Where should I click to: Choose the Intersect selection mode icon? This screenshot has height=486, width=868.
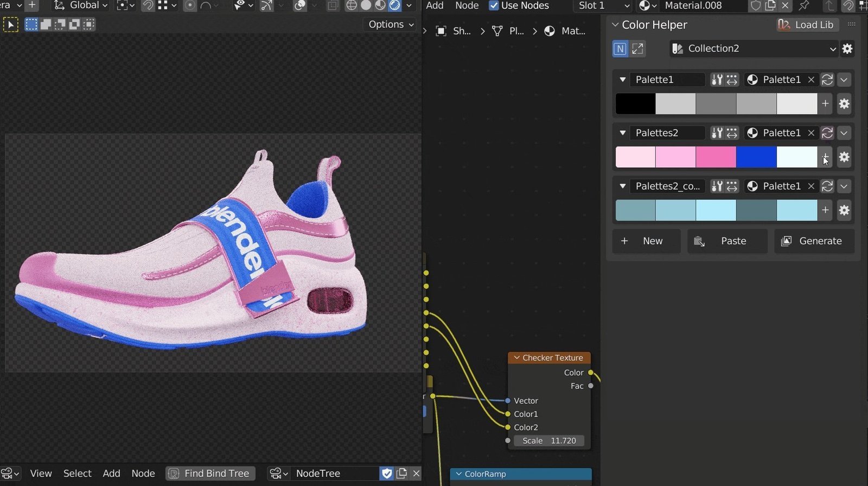(x=88, y=24)
